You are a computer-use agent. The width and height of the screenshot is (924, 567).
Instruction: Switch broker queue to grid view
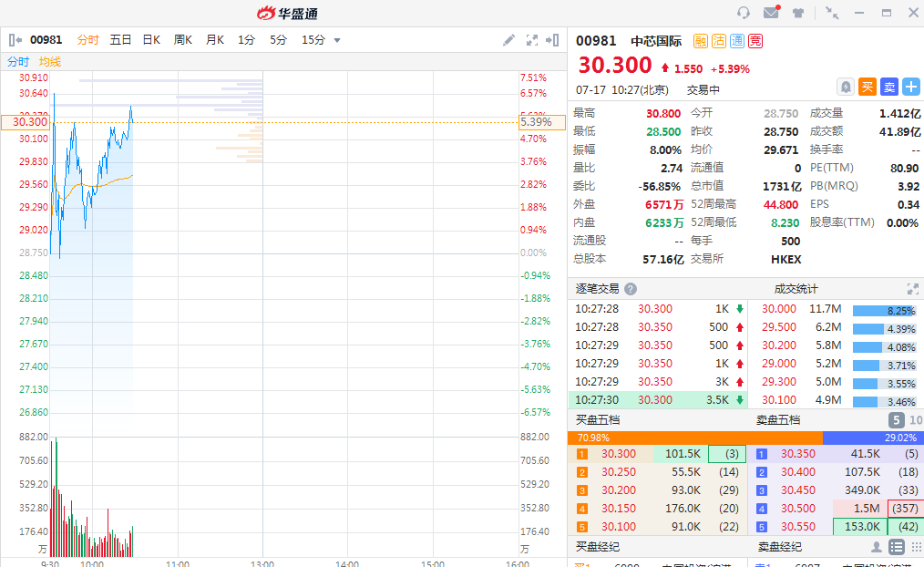point(914,547)
